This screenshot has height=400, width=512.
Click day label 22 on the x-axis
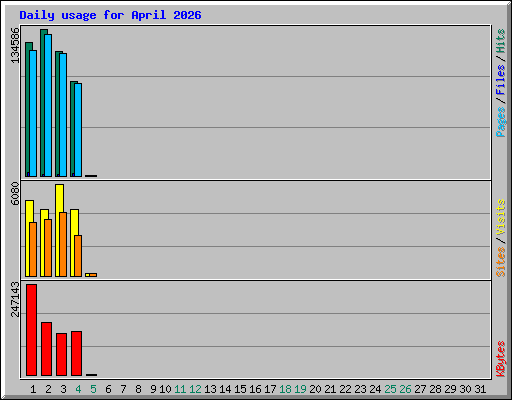(x=345, y=389)
